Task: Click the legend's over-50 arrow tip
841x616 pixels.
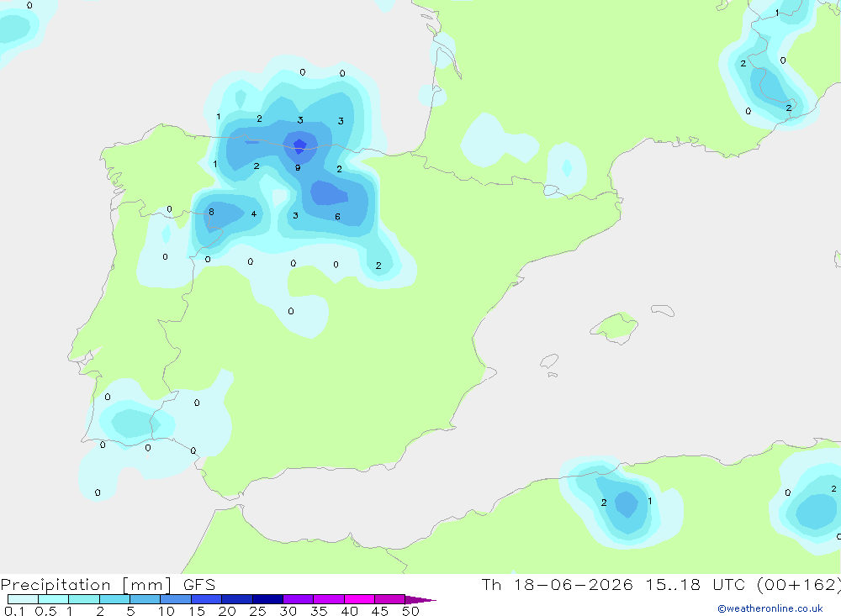Action: [x=421, y=599]
